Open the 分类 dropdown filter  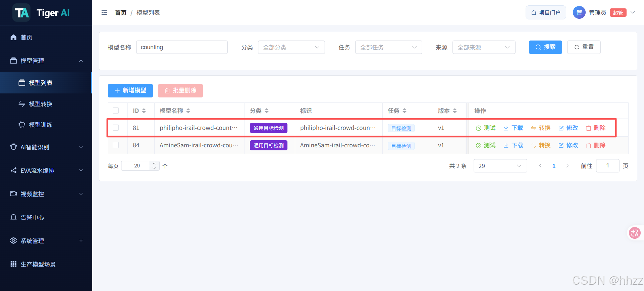coord(291,47)
